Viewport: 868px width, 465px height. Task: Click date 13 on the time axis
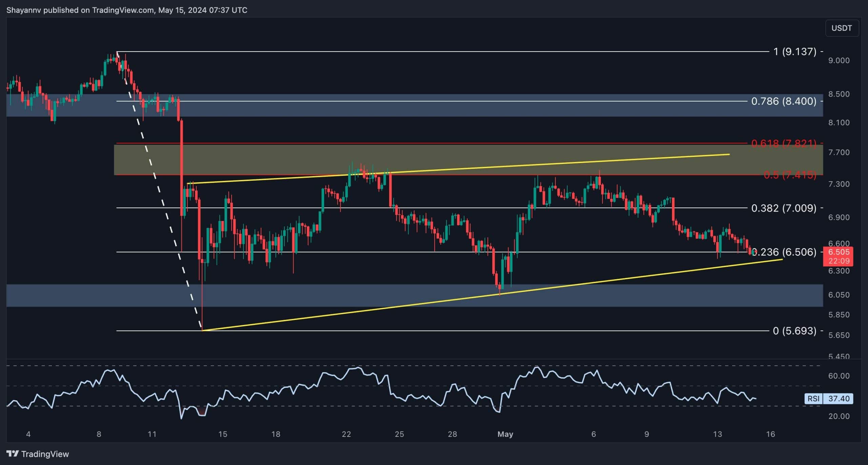click(717, 434)
